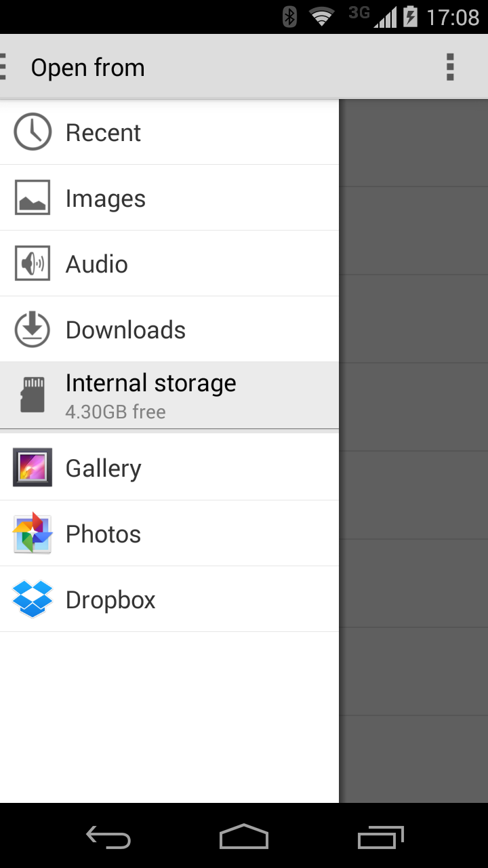Tap the recent apps navigation button
Viewport: 488px width, 868px height.
click(381, 837)
